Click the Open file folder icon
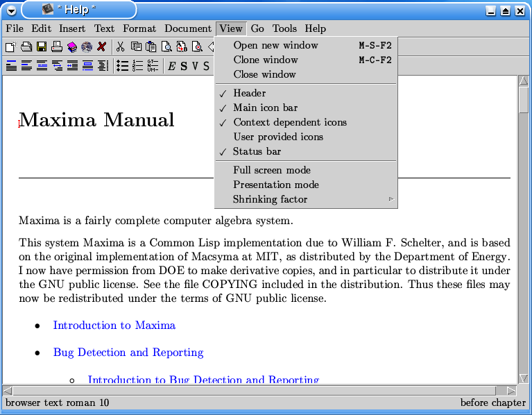This screenshot has height=415, width=532. 26,46
